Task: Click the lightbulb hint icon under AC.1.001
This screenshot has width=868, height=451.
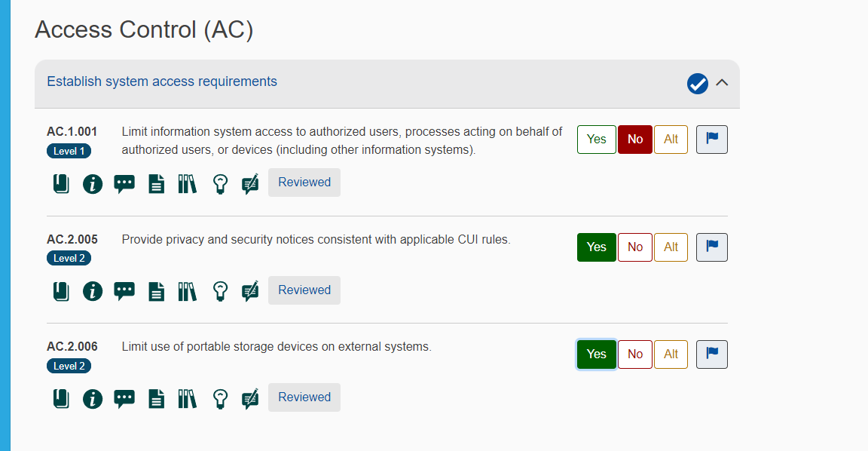Action: [x=220, y=183]
